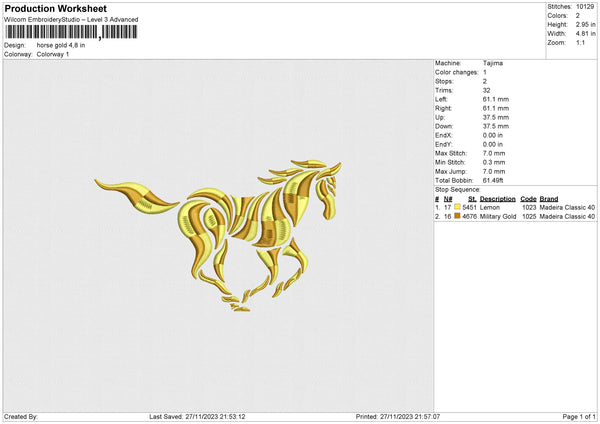Select the text 'Wilcom EmbroideryStudio – Level 3 Advanced'

pyautogui.click(x=71, y=20)
